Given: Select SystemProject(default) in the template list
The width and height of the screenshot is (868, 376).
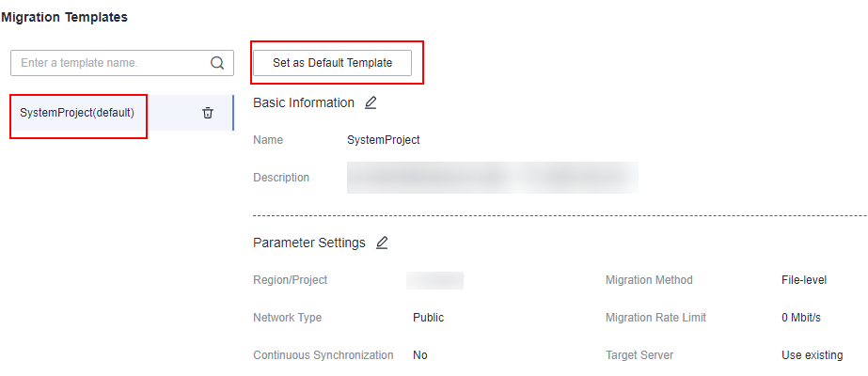Looking at the screenshot, I should 77,113.
